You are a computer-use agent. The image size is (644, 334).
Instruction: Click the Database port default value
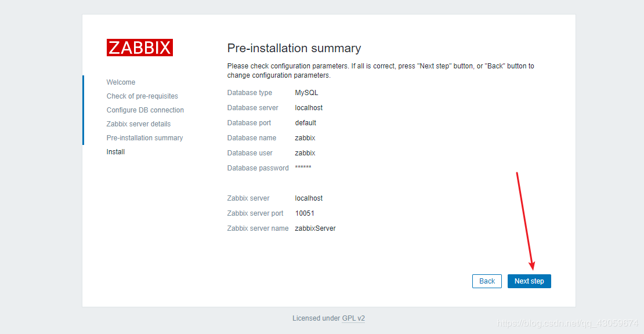(x=305, y=123)
